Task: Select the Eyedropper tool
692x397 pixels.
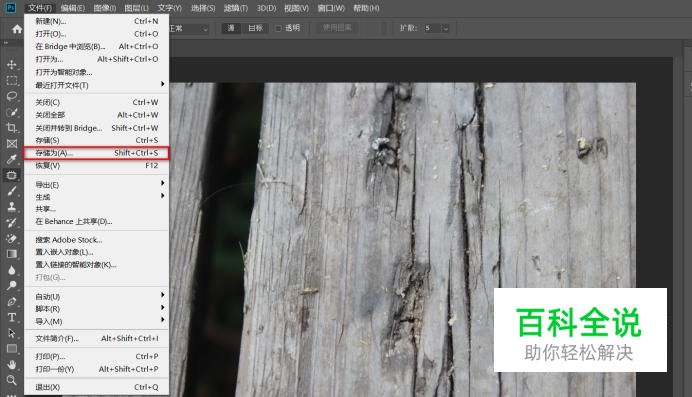Action: tap(12, 159)
